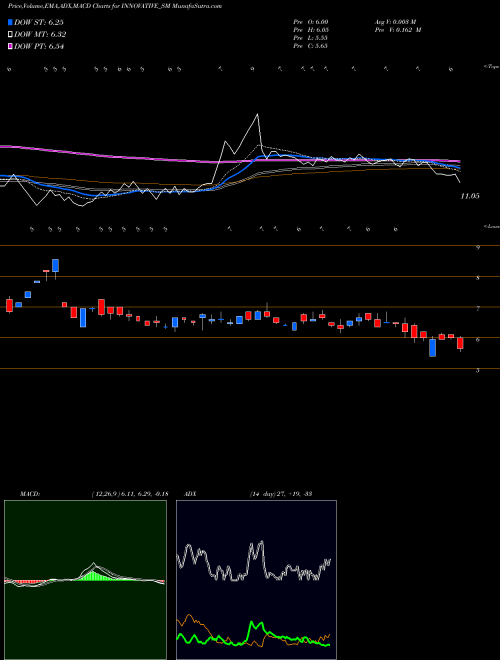Screen dimensions: 500x660
Task: Click the price axis label 7
Action: (478, 309)
